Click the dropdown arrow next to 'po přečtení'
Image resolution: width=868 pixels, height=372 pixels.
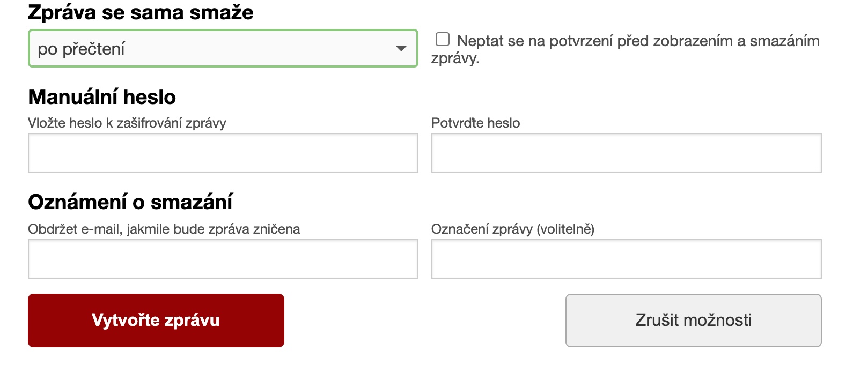click(401, 49)
